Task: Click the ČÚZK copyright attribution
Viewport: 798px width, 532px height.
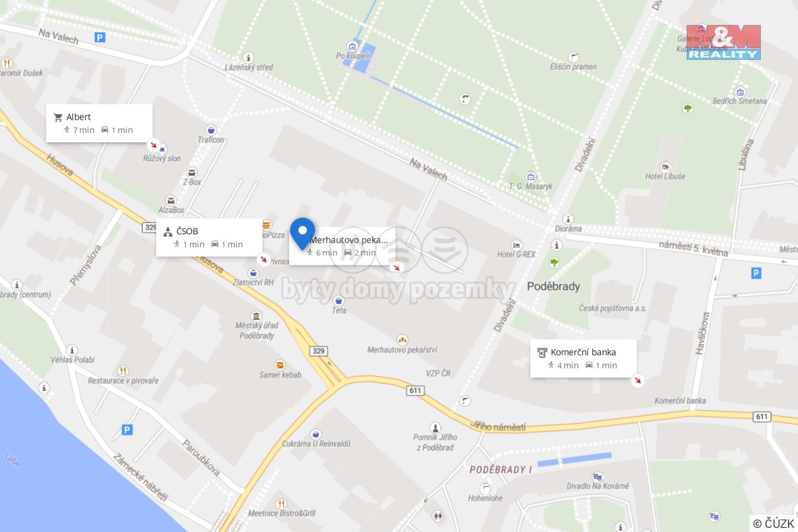Action: tap(774, 523)
